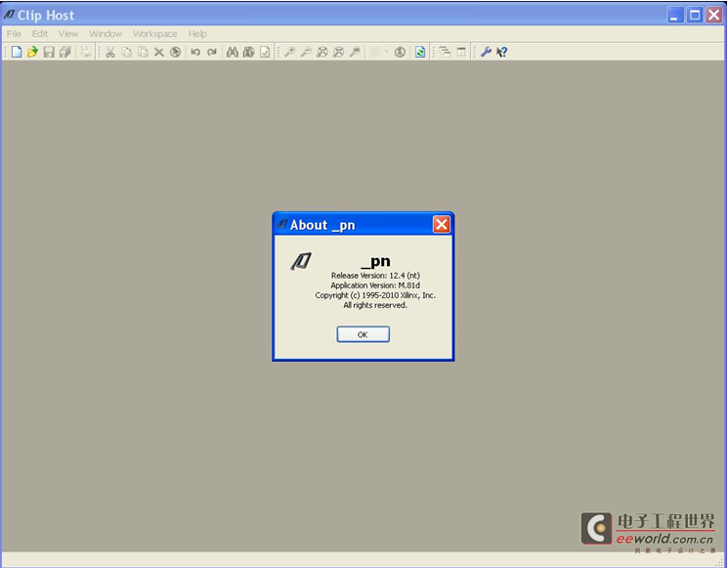Open the Workspace menu

(155, 34)
